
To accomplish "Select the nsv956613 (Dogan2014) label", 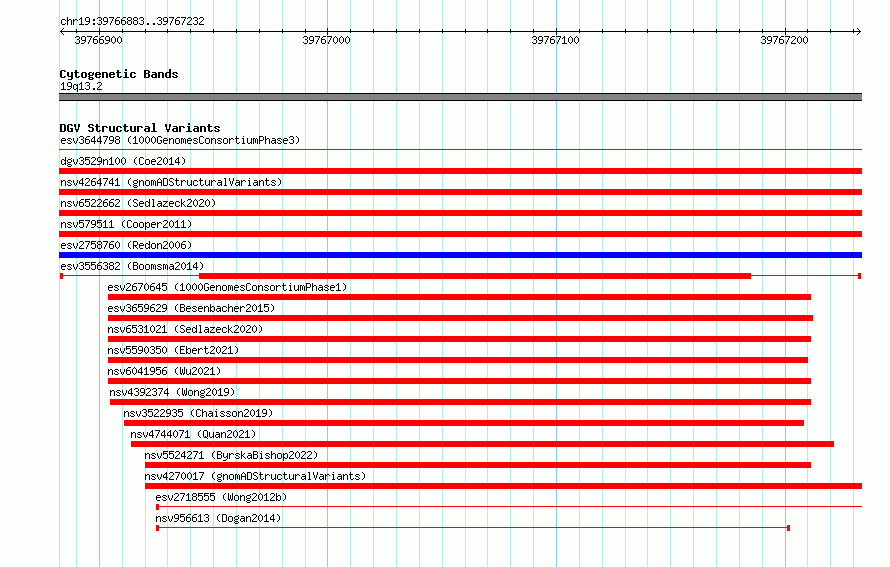I will pos(218,518).
